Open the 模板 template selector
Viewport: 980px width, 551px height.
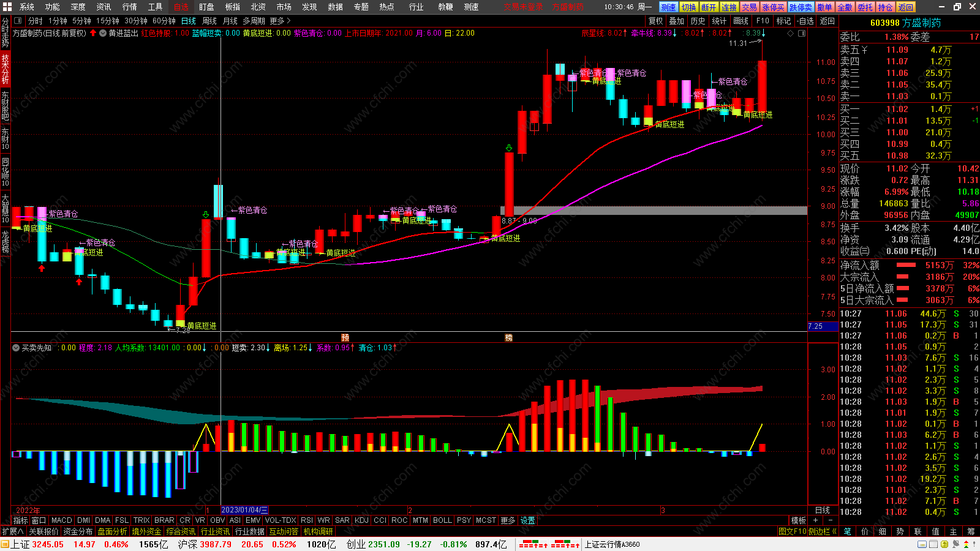point(799,520)
